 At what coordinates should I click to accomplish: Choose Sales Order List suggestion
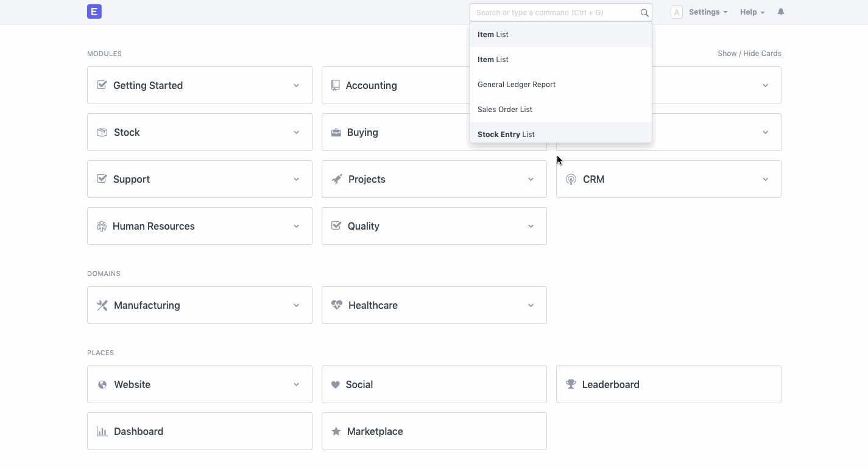tap(505, 110)
